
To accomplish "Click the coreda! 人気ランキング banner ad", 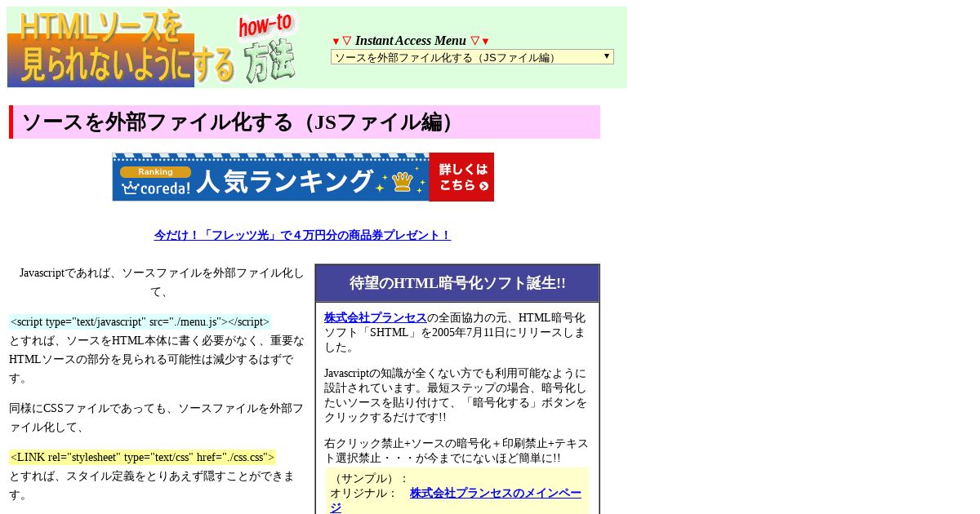I will pos(303,177).
